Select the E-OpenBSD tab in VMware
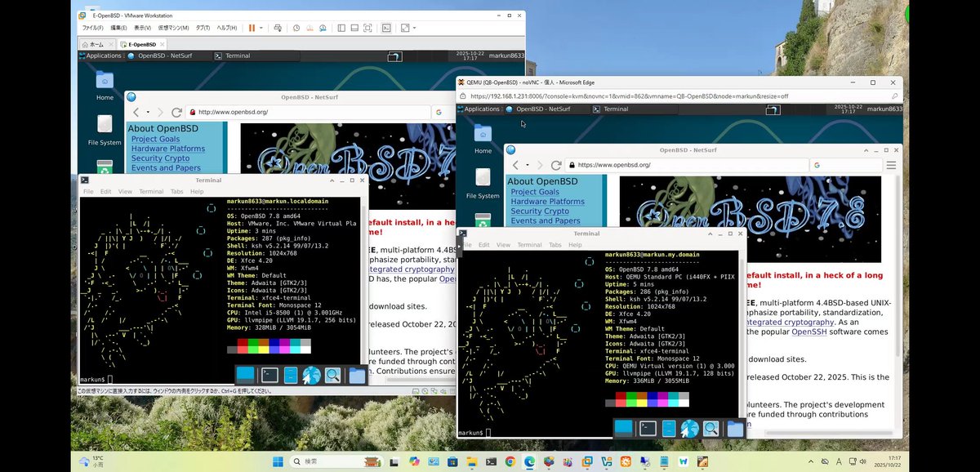980x472 pixels. pyautogui.click(x=142, y=44)
